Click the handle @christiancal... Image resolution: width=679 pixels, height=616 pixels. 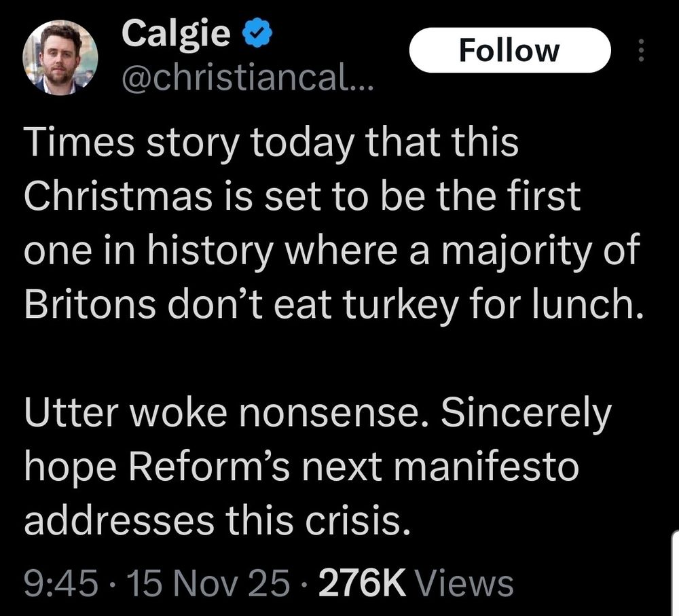pyautogui.click(x=244, y=79)
